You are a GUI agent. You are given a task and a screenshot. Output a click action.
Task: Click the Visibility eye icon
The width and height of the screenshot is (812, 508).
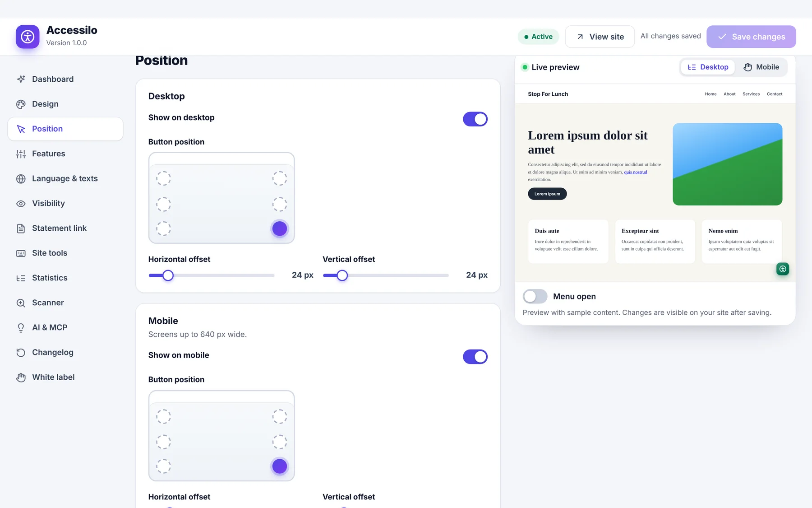pyautogui.click(x=21, y=204)
